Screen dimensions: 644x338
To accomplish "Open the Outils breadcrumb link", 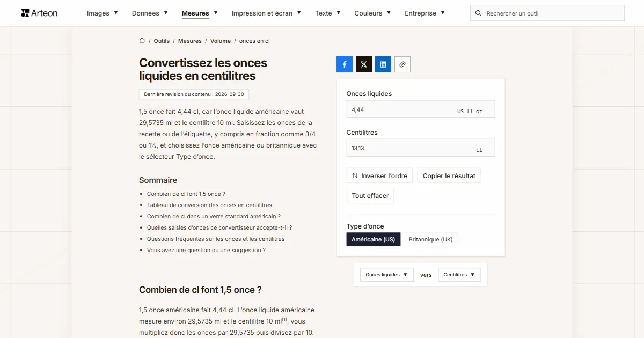I will click(162, 41).
